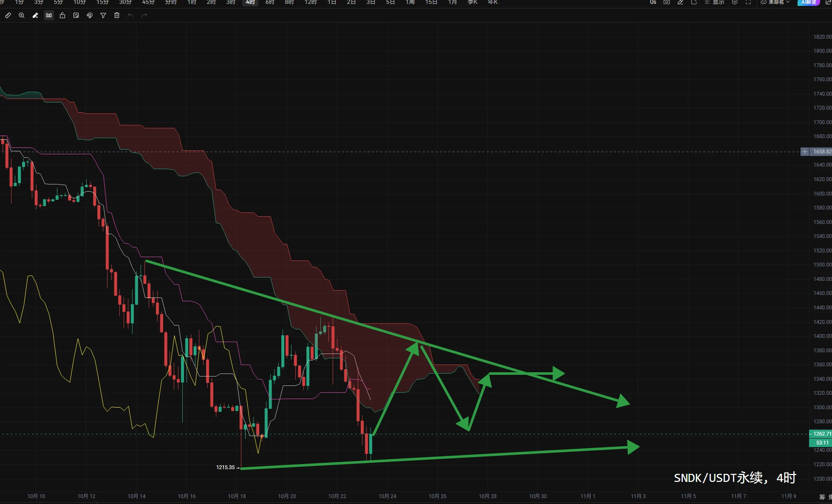Select the ruler measure tool
832x504 pixels.
tap(8, 15)
